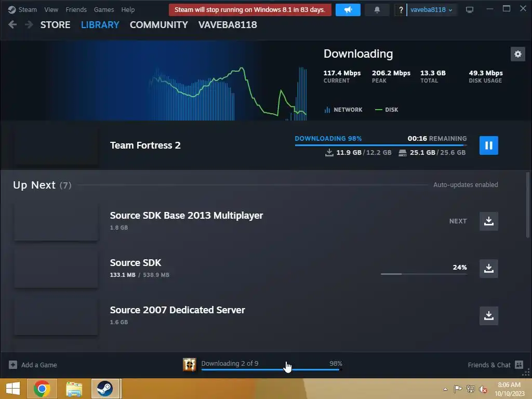Open the Friends menu
532x399 pixels.
[76, 9]
